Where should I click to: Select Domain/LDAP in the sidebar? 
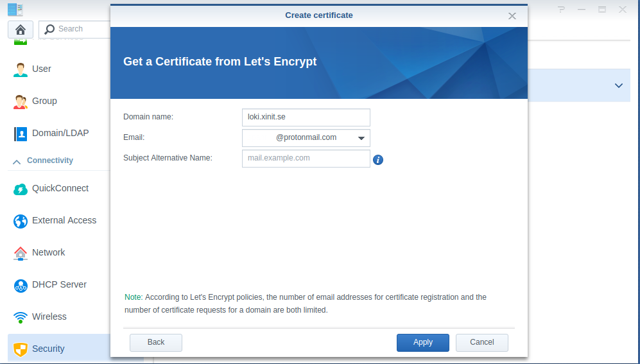point(59,133)
